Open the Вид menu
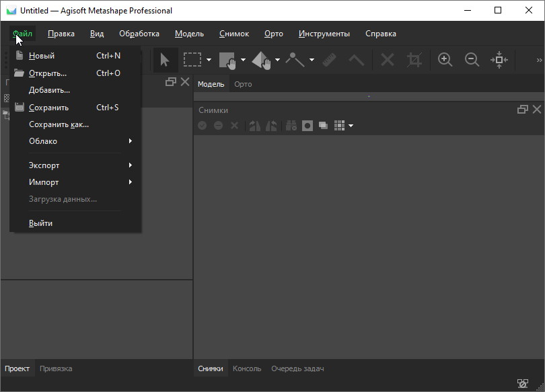Image resolution: width=545 pixels, height=392 pixels. click(97, 34)
